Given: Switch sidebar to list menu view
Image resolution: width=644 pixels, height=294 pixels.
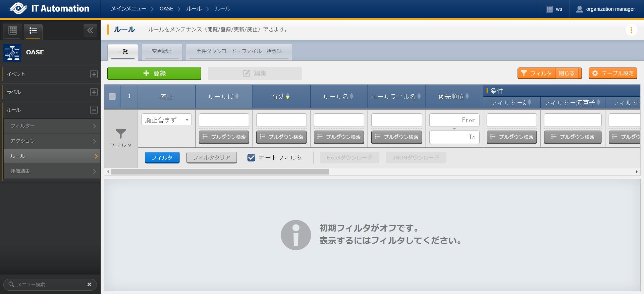Looking at the screenshot, I should [x=33, y=31].
